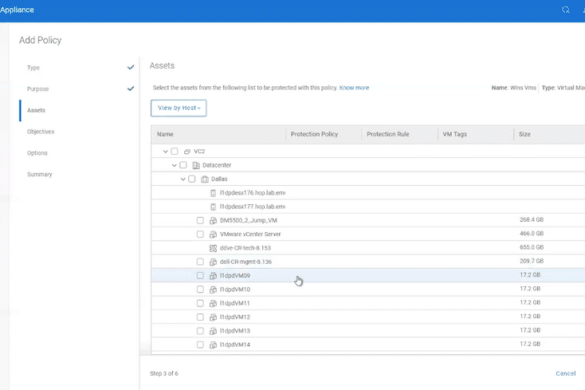Select the VMware vCenter Server checkbox

pos(200,234)
